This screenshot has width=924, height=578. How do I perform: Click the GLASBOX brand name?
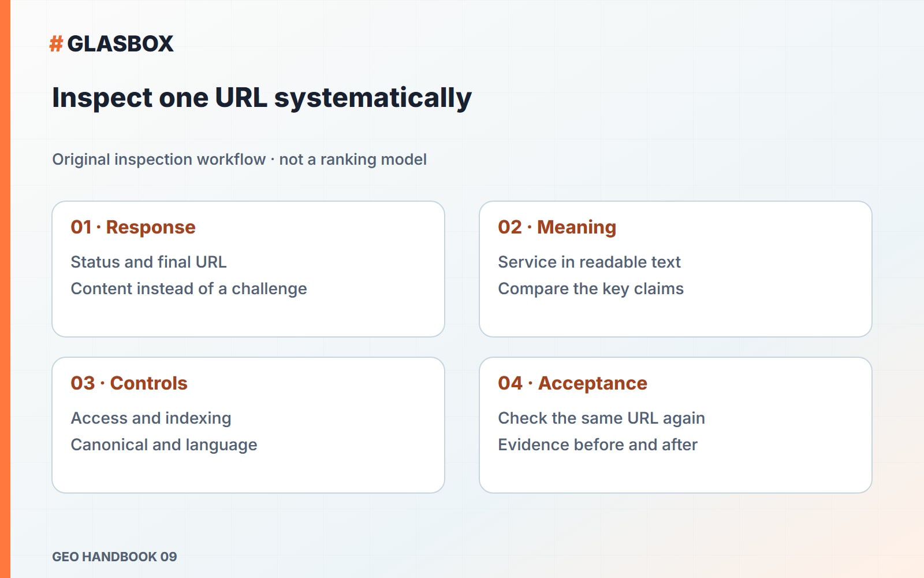pos(120,44)
